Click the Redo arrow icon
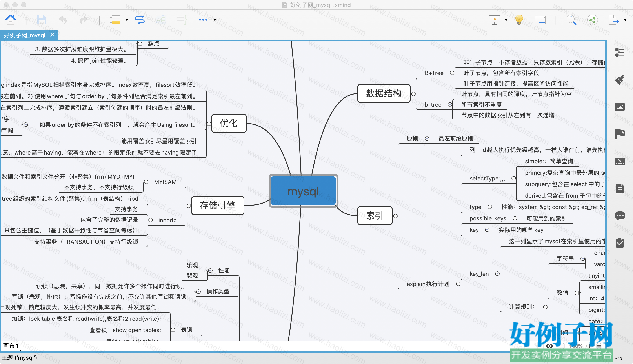The image size is (633, 364). (84, 20)
